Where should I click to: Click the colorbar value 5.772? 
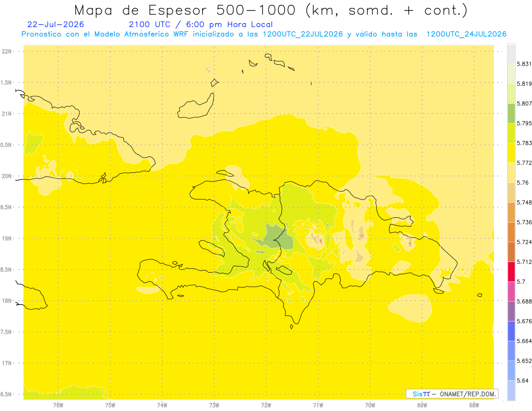pos(524,163)
